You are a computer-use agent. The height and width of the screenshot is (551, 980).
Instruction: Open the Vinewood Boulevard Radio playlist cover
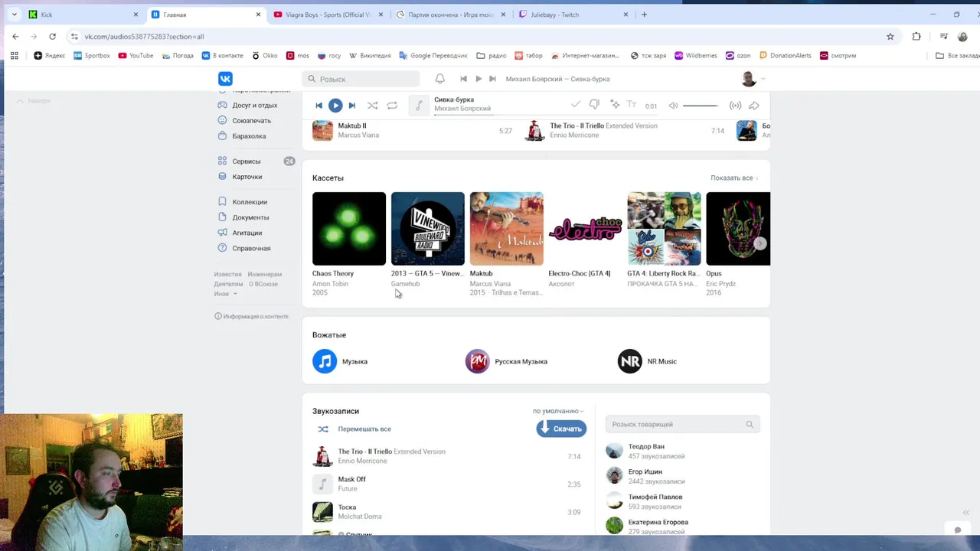(428, 229)
